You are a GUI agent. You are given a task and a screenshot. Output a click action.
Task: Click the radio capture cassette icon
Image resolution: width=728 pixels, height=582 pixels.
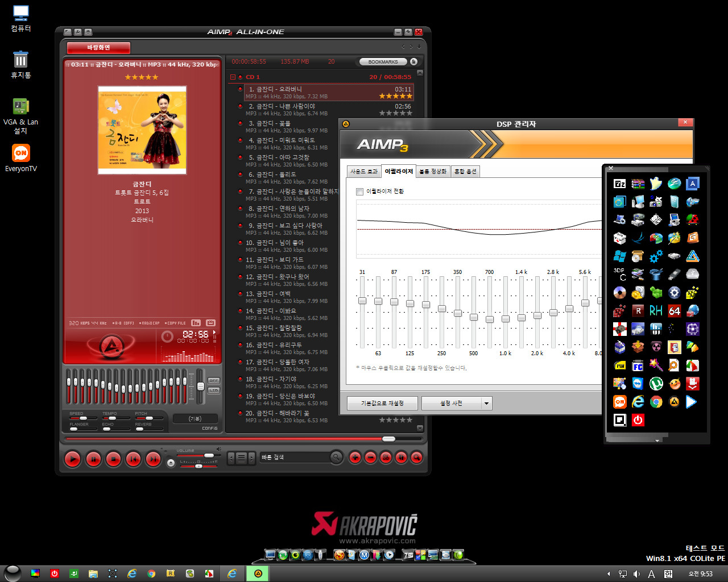(210, 323)
